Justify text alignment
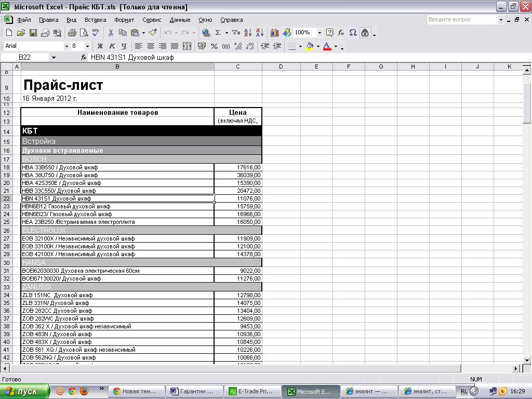This screenshot has width=532, height=399. [x=175, y=46]
